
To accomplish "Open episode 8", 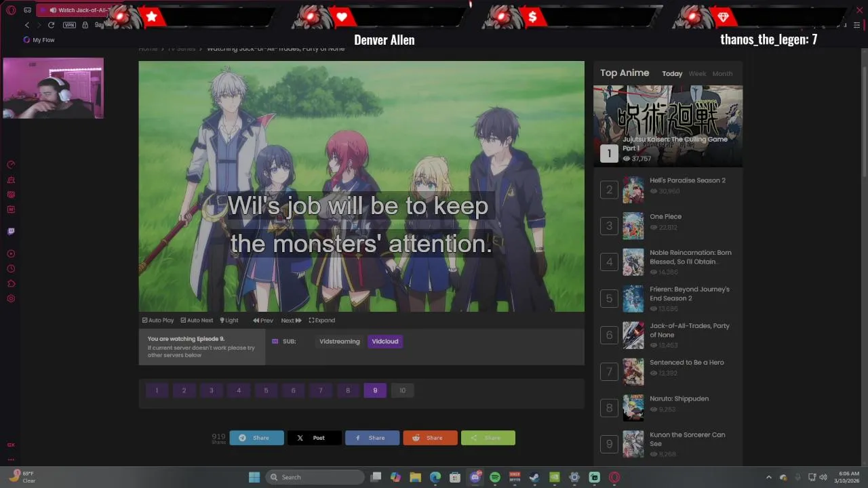I will coord(348,390).
